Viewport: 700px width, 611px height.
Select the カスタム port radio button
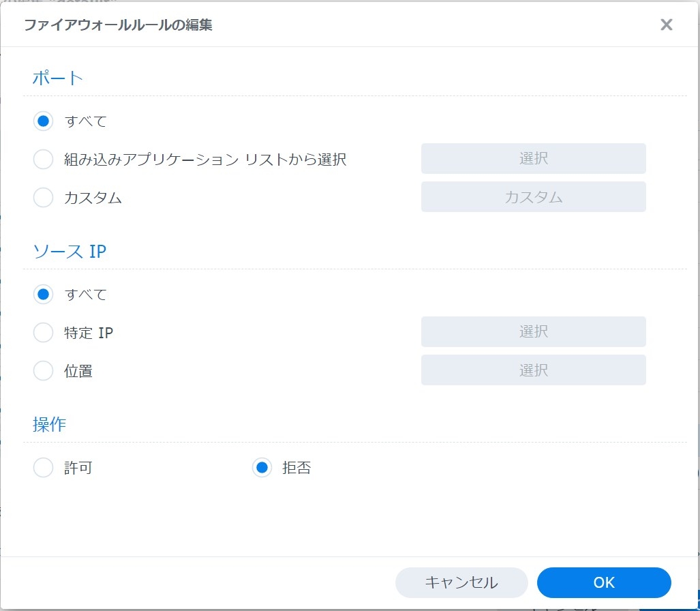click(x=44, y=198)
